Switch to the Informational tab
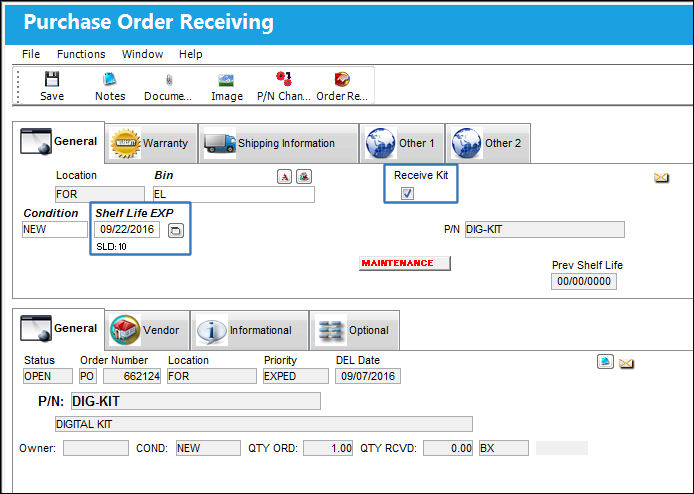This screenshot has height=494, width=694. [250, 330]
